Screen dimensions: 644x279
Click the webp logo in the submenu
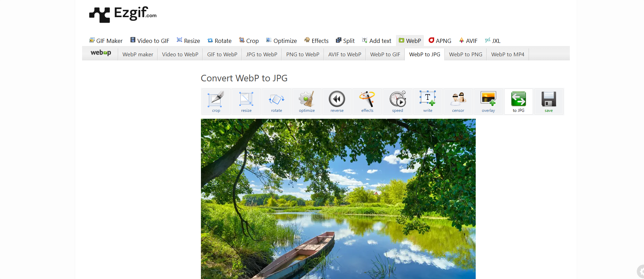[x=101, y=53]
